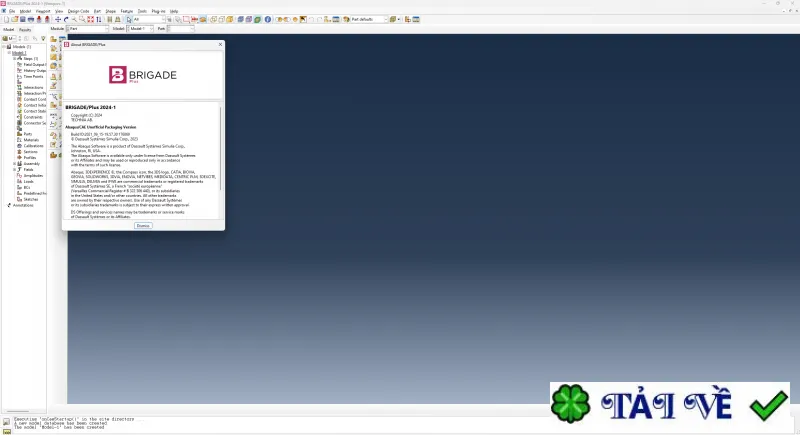Screen dimensions: 800x435
Task: Select Parts in model tree
Action: (28, 134)
